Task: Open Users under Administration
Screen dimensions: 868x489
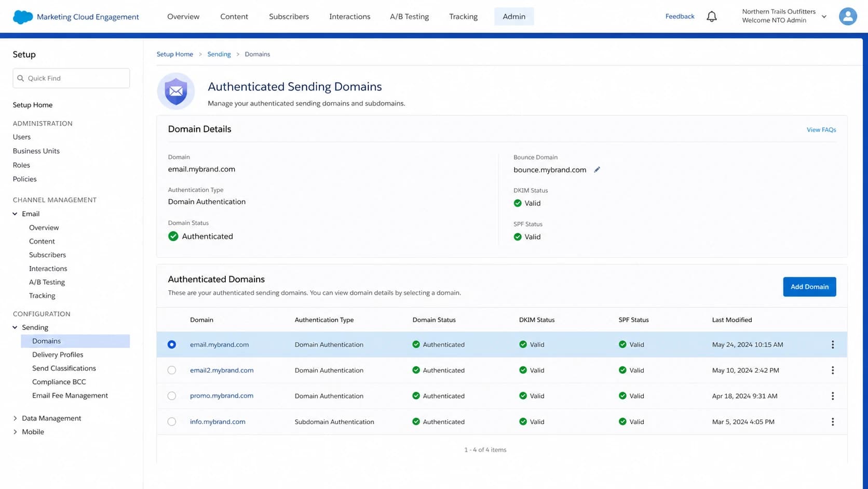Action: point(22,137)
